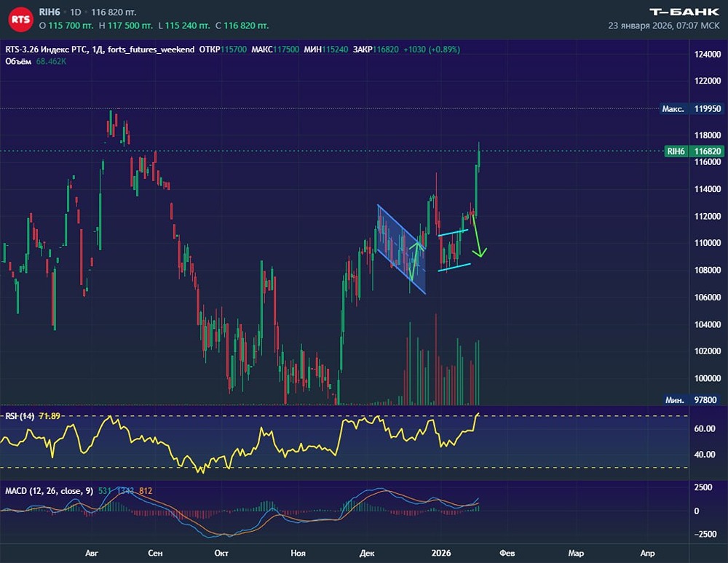This screenshot has width=728, height=563.
Task: Click the date 23 января 2026, 07:07 МСК
Action: [664, 26]
